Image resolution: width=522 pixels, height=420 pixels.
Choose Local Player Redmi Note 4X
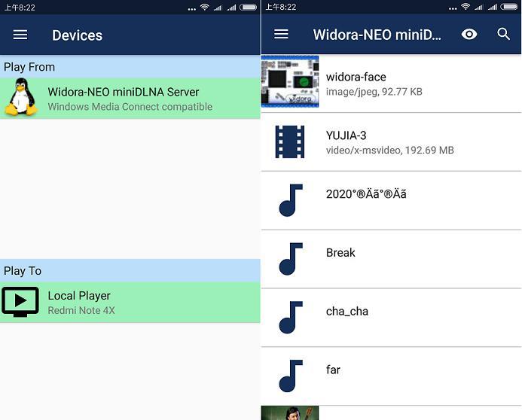(81, 303)
